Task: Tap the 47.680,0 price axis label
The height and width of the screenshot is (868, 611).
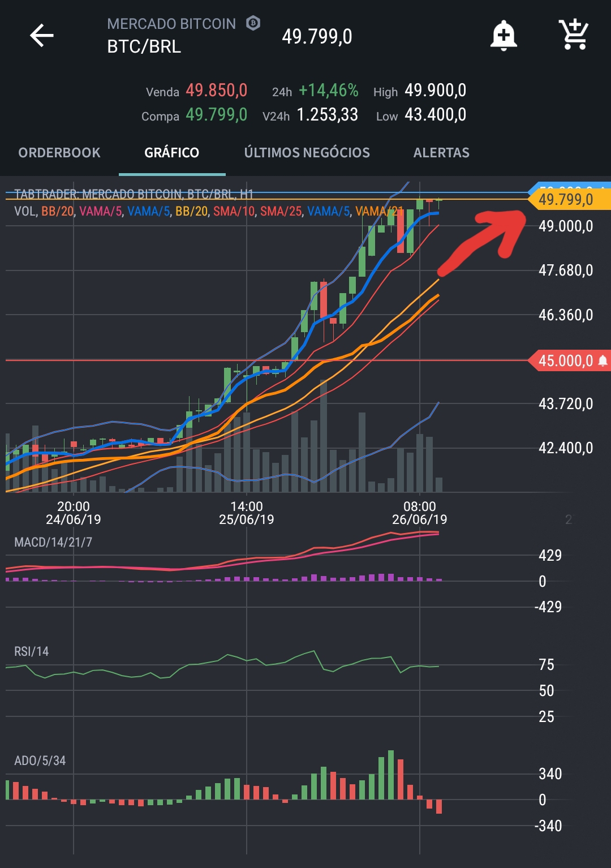Action: (x=566, y=270)
